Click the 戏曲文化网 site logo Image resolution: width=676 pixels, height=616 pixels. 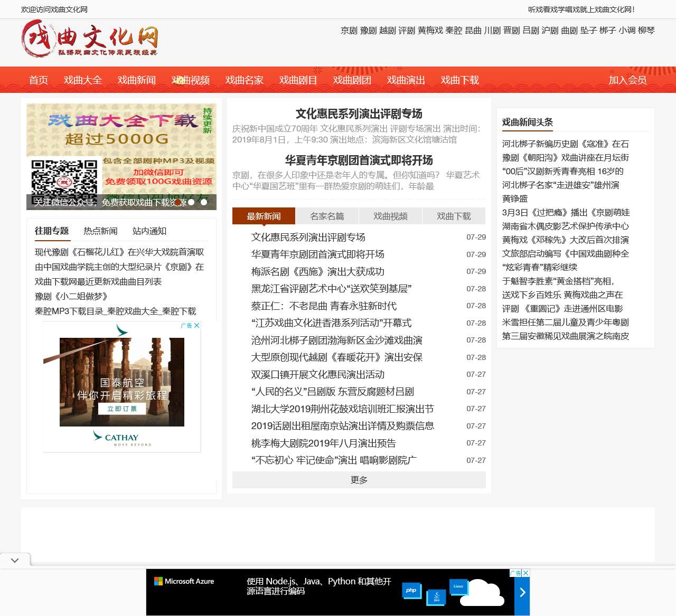coord(90,39)
